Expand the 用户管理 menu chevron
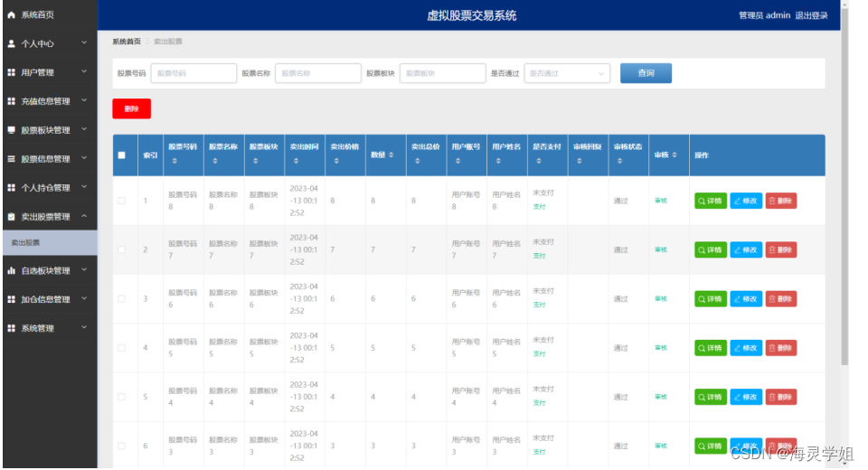The width and height of the screenshot is (868, 470). [x=84, y=71]
